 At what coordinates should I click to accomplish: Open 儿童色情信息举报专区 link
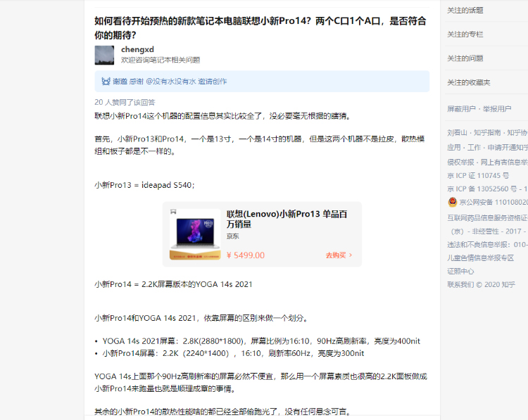(x=481, y=258)
